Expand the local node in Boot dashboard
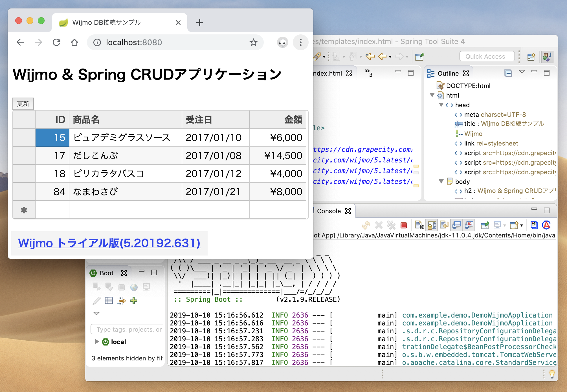This screenshot has height=392, width=567. (97, 342)
